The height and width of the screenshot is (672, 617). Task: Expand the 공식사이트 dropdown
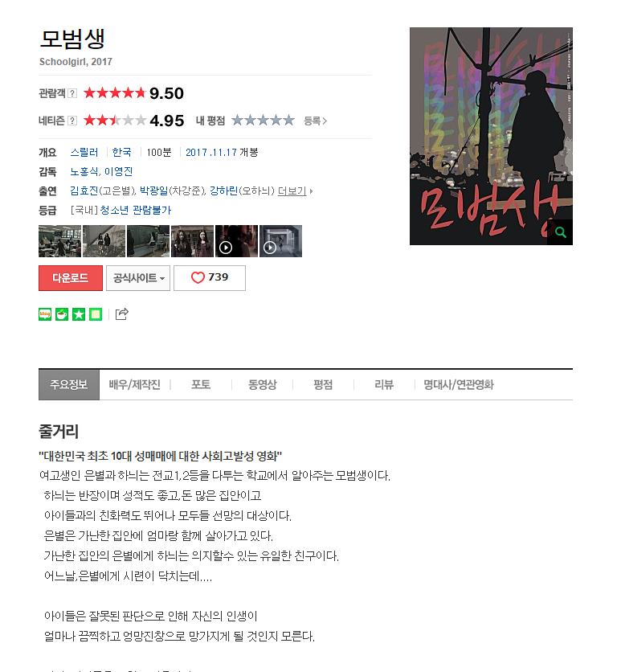138,277
